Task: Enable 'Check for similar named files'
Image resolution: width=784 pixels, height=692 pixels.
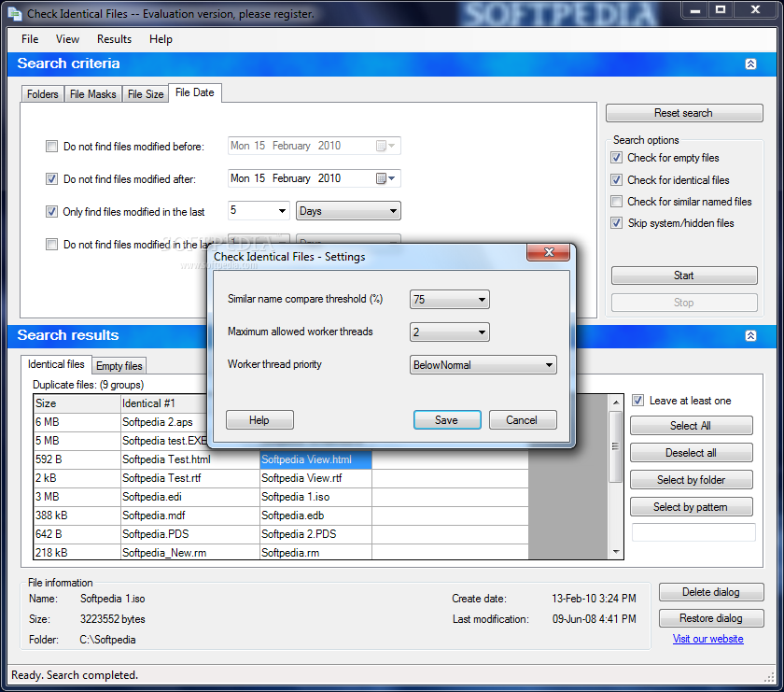Action: tap(617, 201)
